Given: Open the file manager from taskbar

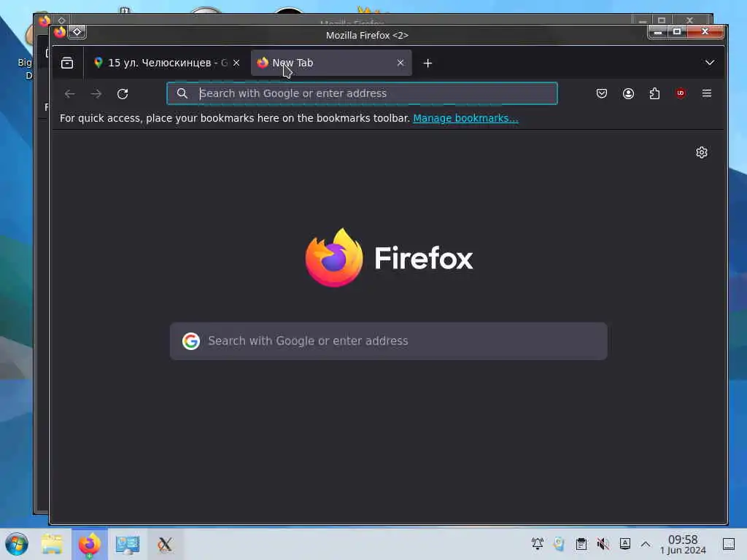Looking at the screenshot, I should coord(52,544).
